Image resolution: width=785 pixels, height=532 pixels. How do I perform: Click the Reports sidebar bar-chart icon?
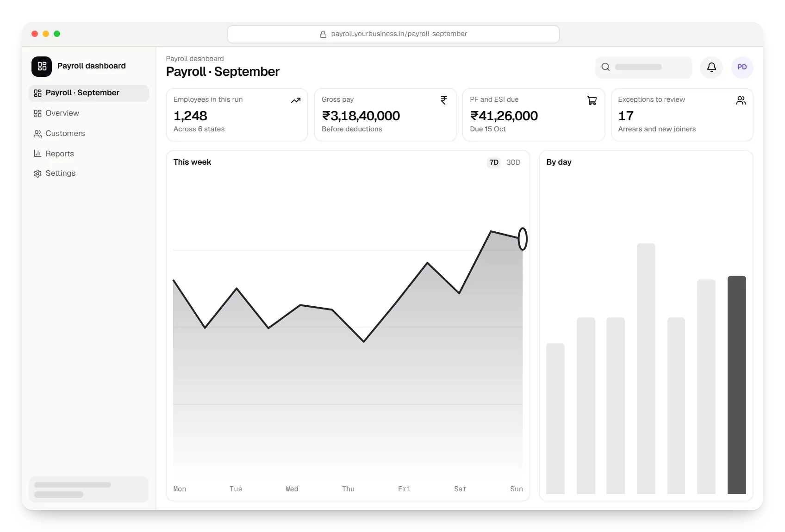pyautogui.click(x=37, y=154)
